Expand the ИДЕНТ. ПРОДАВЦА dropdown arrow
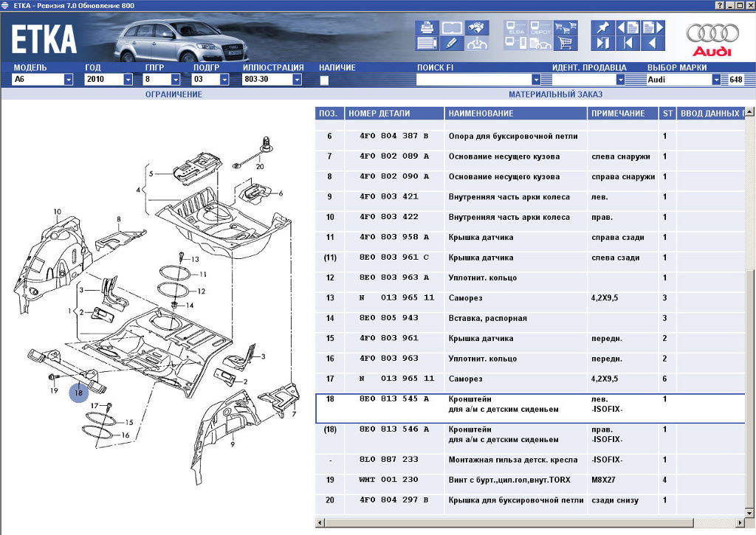Viewport: 756px width, 535px height. 620,80
